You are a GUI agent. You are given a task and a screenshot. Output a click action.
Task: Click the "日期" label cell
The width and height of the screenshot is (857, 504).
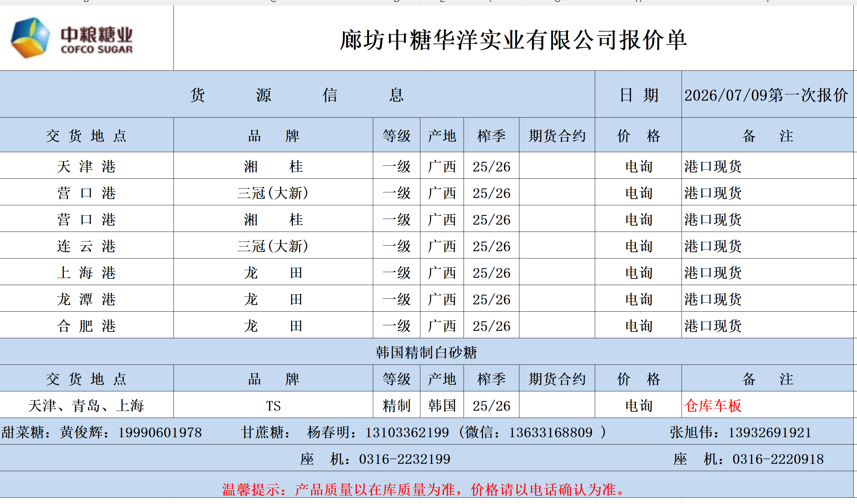638,95
